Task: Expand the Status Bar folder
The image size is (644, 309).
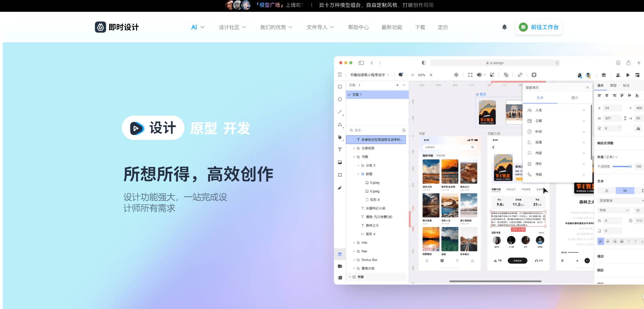Action: pos(354,260)
